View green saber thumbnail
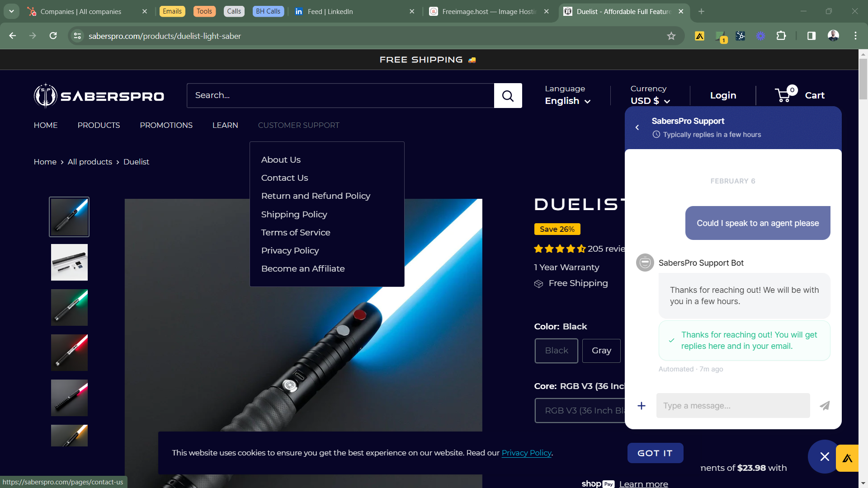Image resolution: width=868 pixels, height=488 pixels. [x=69, y=308]
